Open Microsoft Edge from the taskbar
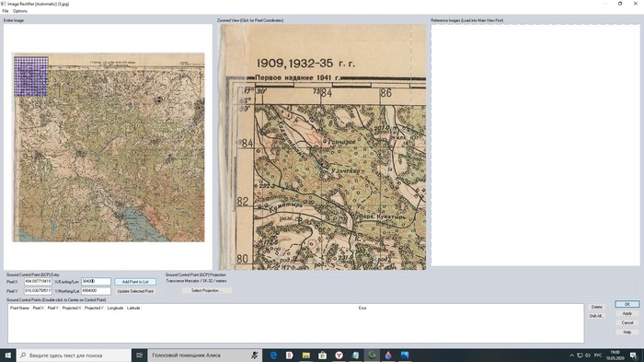Image resolution: width=644 pixels, height=362 pixels. tap(273, 355)
